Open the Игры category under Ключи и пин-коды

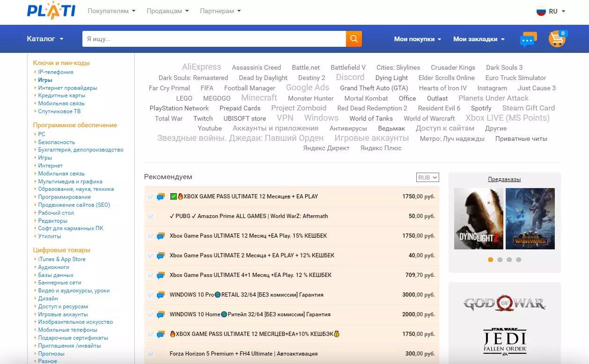(45, 80)
